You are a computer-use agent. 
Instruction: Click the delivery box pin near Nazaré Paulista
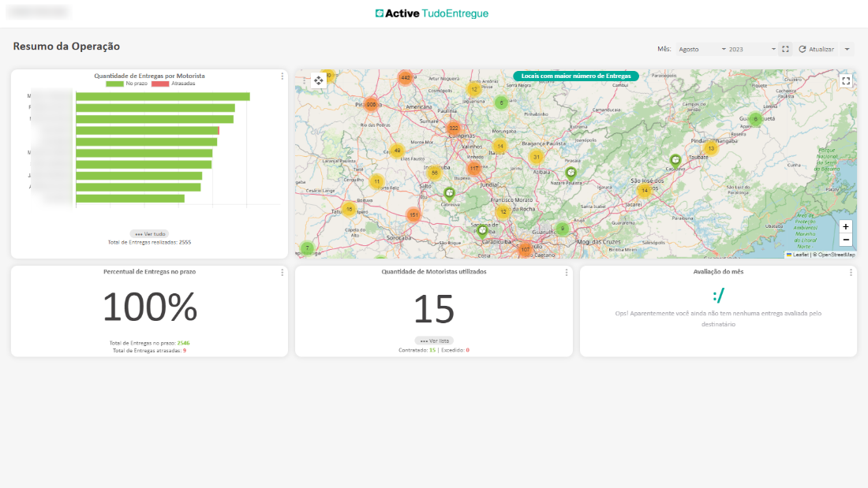[571, 172]
